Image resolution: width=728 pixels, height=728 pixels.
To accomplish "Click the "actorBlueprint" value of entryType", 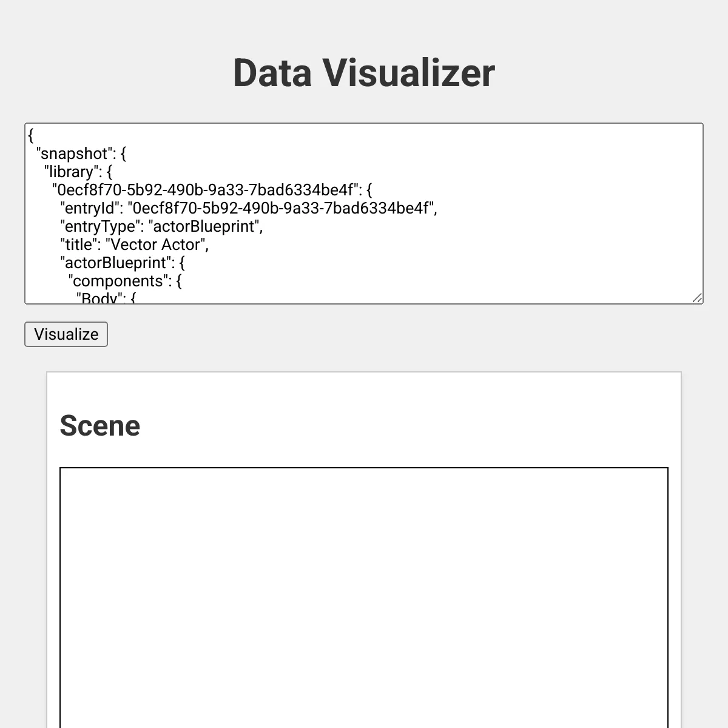I will (204, 226).
